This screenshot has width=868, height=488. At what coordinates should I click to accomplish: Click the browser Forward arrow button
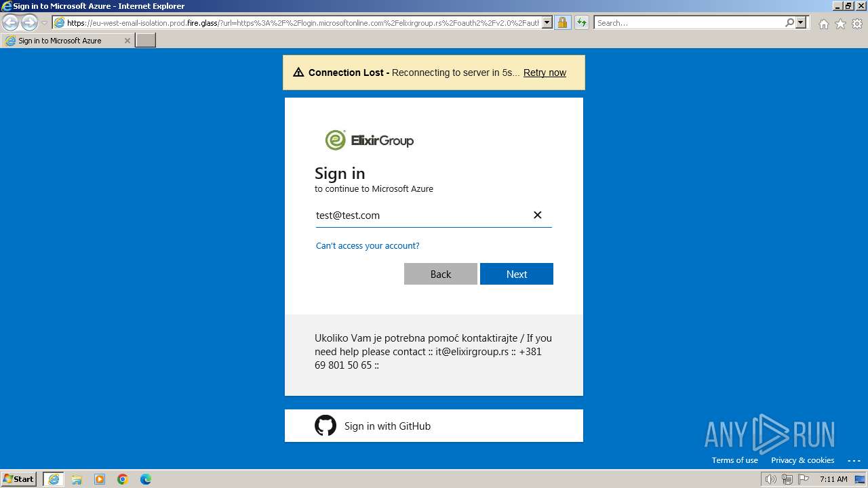(x=29, y=23)
